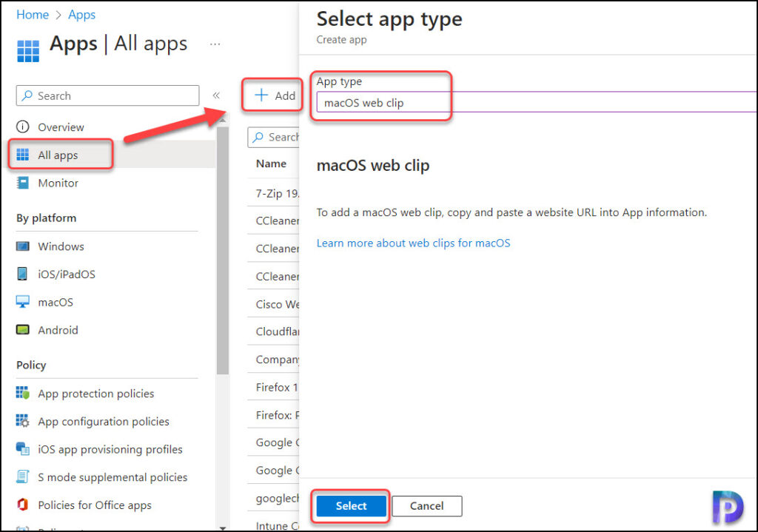The height and width of the screenshot is (532, 758).
Task: Select the Cloudfla app row
Action: tap(273, 331)
